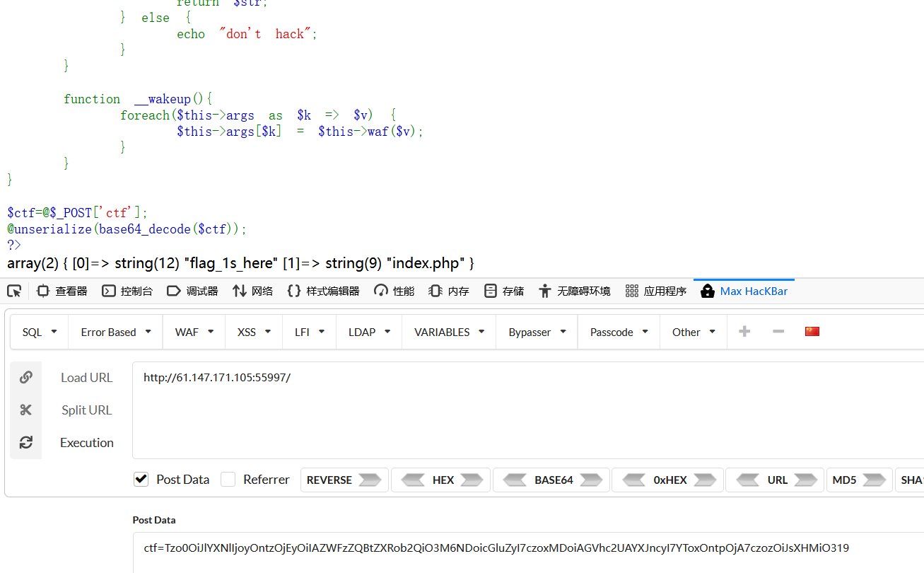The image size is (924, 573).
Task: Focus the URL input field
Action: (528, 410)
